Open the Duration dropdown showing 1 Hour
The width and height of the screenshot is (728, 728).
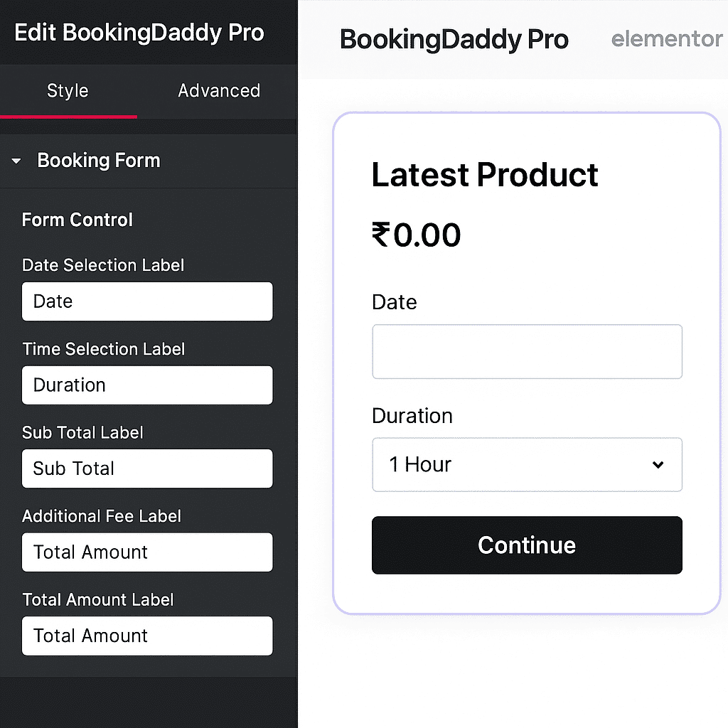tap(527, 465)
